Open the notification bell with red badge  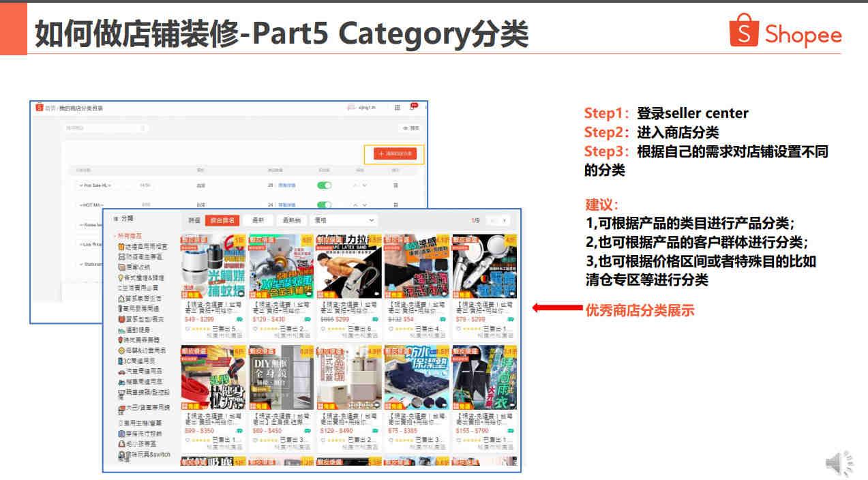coord(412,108)
